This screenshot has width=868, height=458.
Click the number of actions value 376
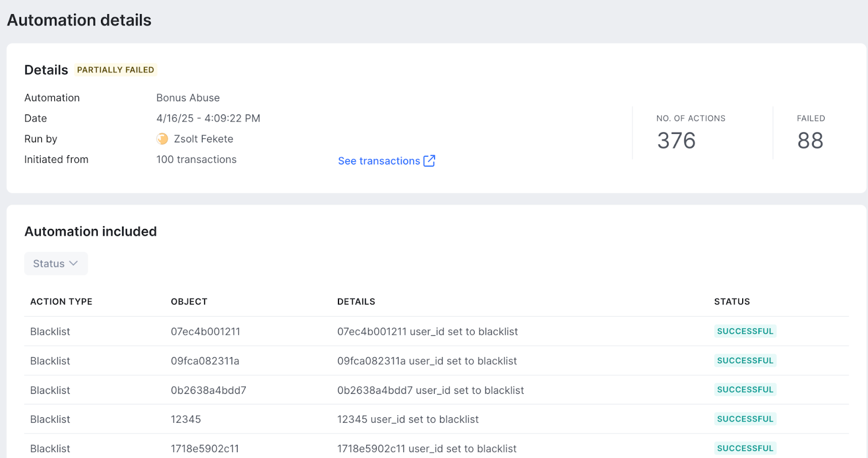click(676, 141)
